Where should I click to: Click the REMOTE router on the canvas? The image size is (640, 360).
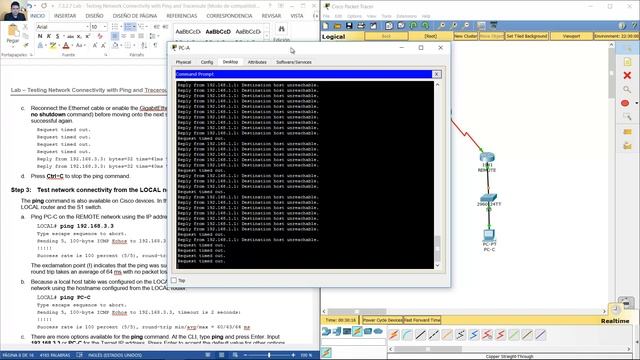pyautogui.click(x=487, y=158)
